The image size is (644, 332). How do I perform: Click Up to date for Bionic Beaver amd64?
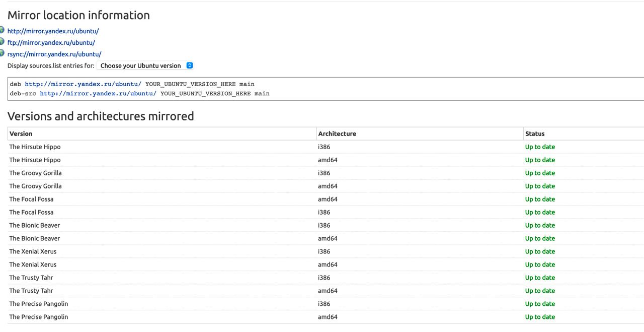540,238
